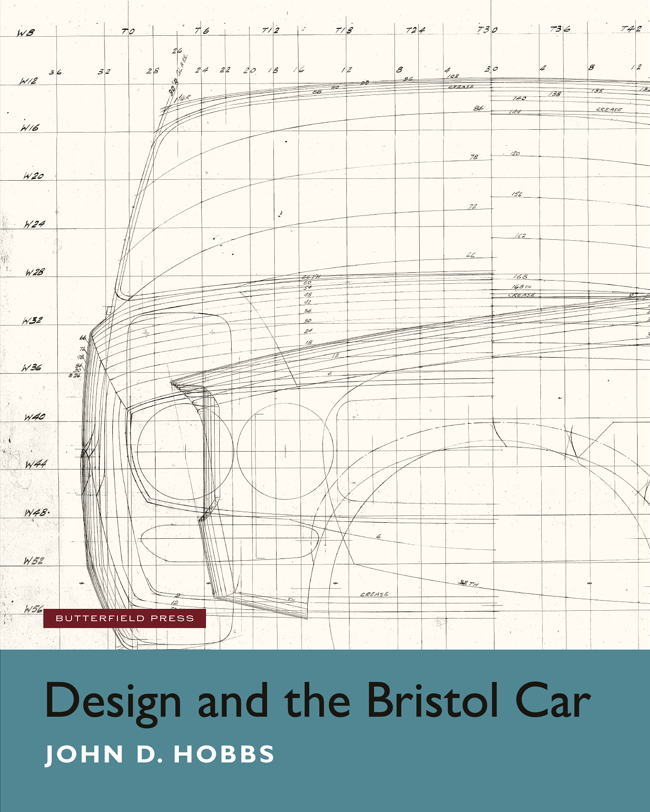Click the 'T24' column label

pyautogui.click(x=416, y=30)
